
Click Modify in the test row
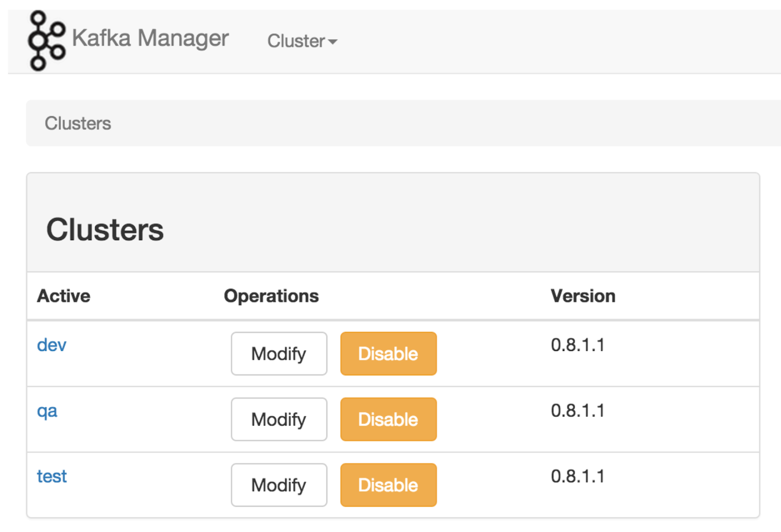[x=279, y=485]
